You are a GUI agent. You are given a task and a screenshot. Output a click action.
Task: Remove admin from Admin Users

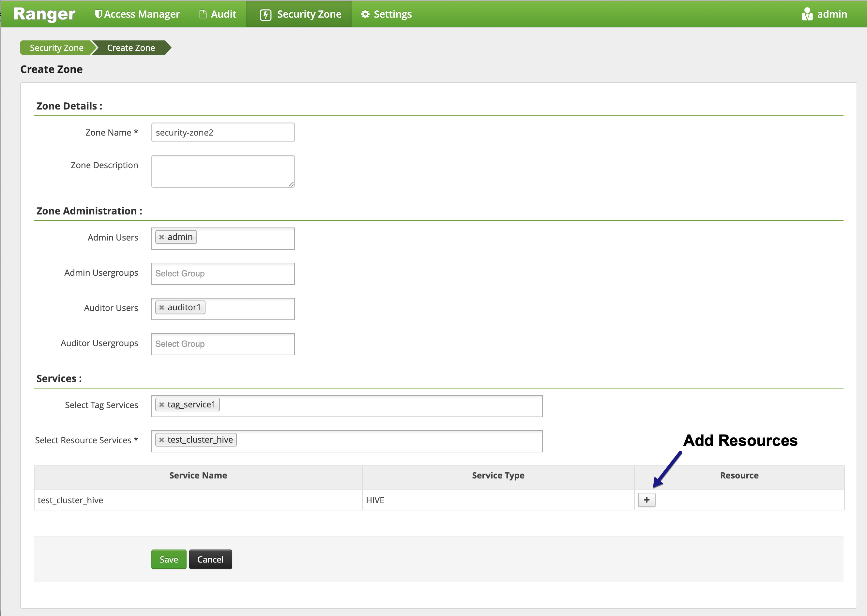click(161, 237)
